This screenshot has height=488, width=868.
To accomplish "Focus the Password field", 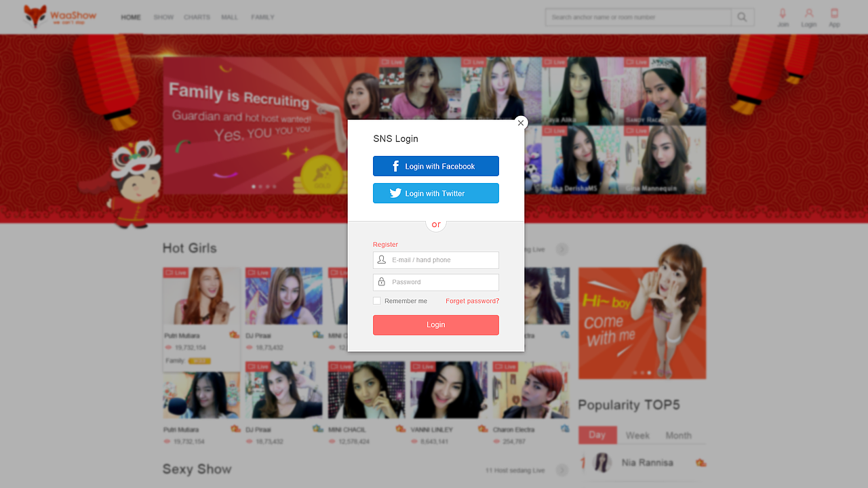I will click(436, 282).
